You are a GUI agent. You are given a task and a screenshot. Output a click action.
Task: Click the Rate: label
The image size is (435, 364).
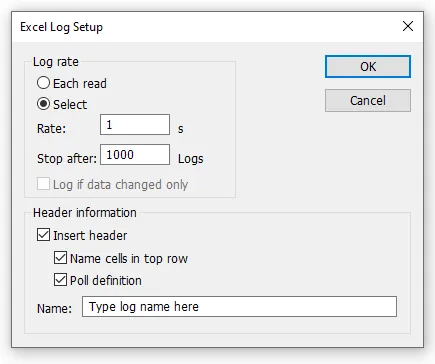pyautogui.click(x=52, y=129)
